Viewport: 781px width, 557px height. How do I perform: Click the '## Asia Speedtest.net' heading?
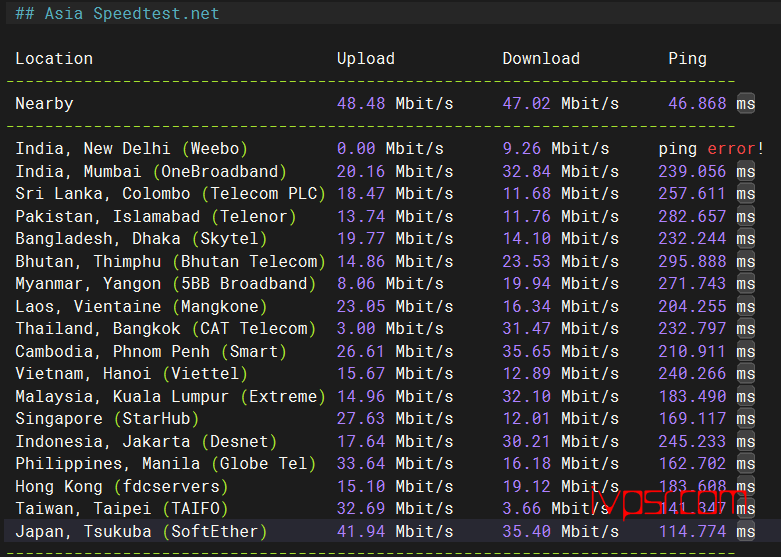coord(117,13)
